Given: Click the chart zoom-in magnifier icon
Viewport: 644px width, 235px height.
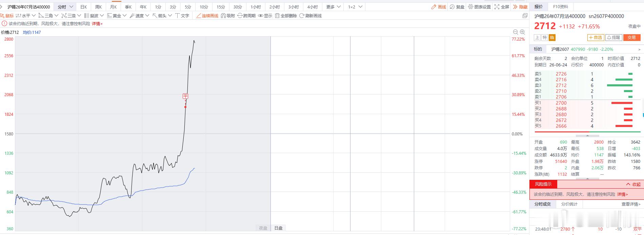Looking at the screenshot, I should 522,32.
